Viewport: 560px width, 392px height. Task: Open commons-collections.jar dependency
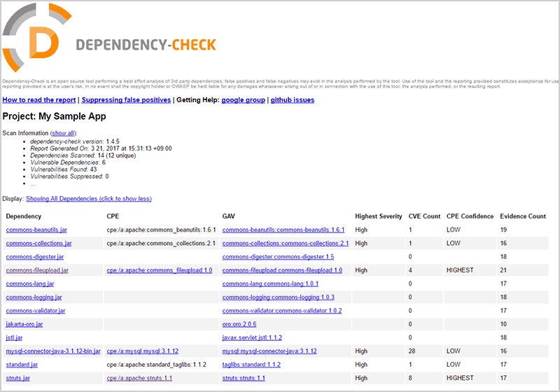pos(39,244)
